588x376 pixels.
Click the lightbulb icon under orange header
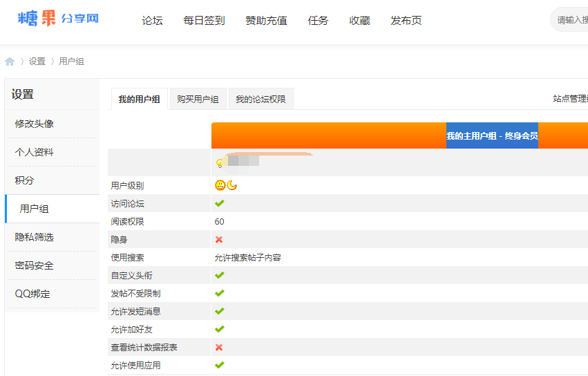point(219,163)
